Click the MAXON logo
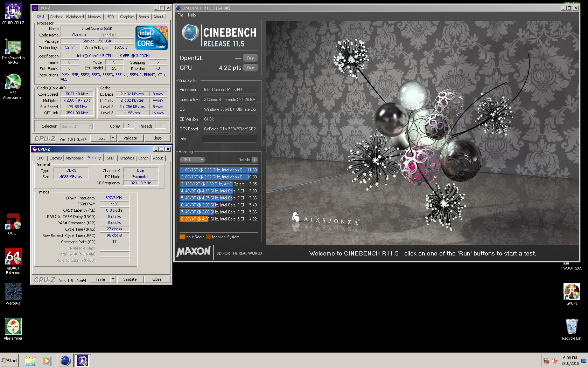The image size is (588, 368). click(194, 251)
